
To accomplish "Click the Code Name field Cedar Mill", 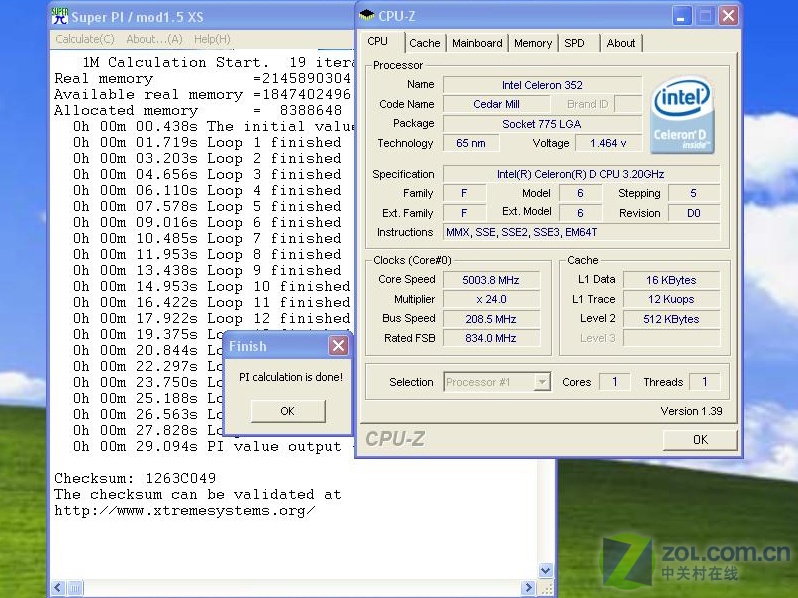I will [496, 104].
